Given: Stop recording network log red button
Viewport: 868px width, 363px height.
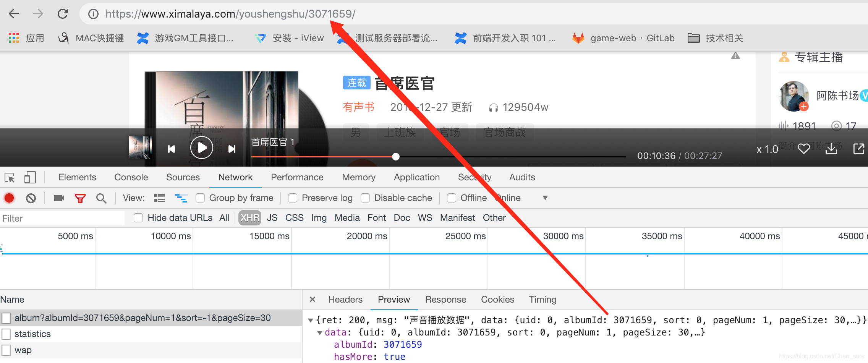Looking at the screenshot, I should click(x=9, y=198).
